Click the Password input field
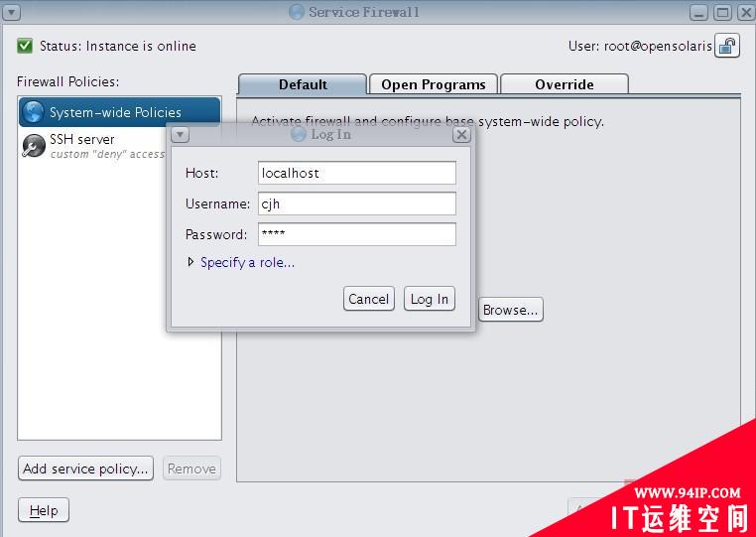Viewport: 756px width, 537px height. click(357, 234)
